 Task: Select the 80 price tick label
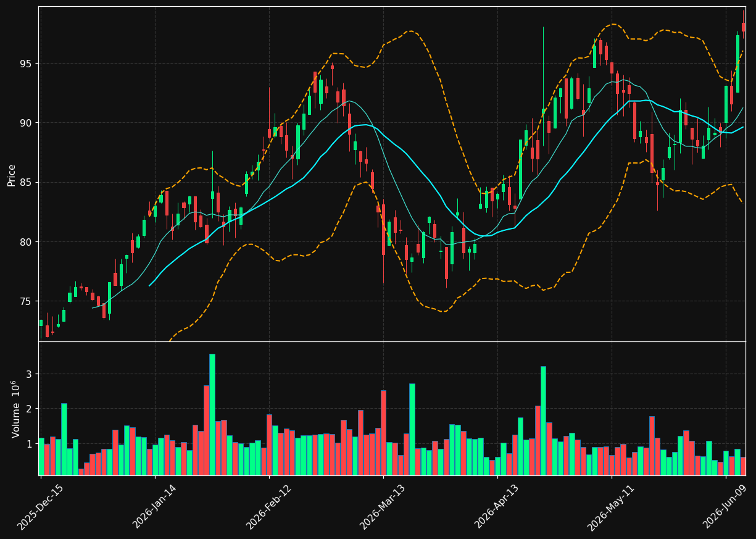(x=27, y=242)
